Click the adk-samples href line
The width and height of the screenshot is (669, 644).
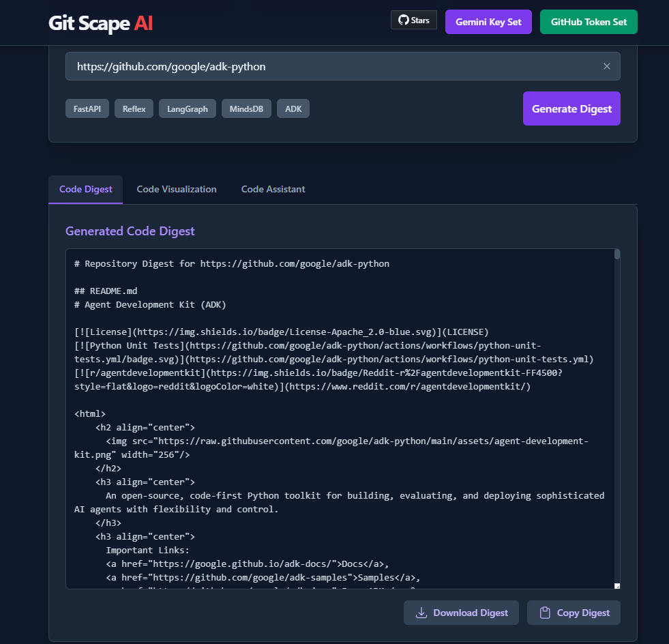pos(263,577)
